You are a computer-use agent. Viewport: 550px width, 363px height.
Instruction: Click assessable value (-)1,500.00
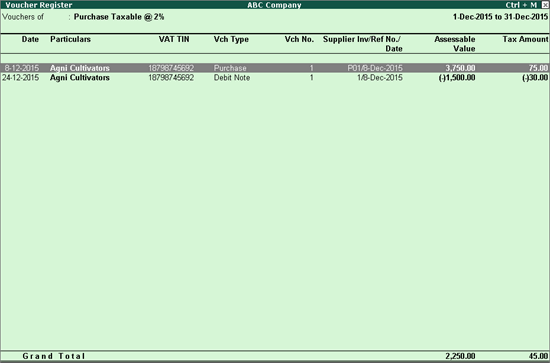click(x=457, y=78)
